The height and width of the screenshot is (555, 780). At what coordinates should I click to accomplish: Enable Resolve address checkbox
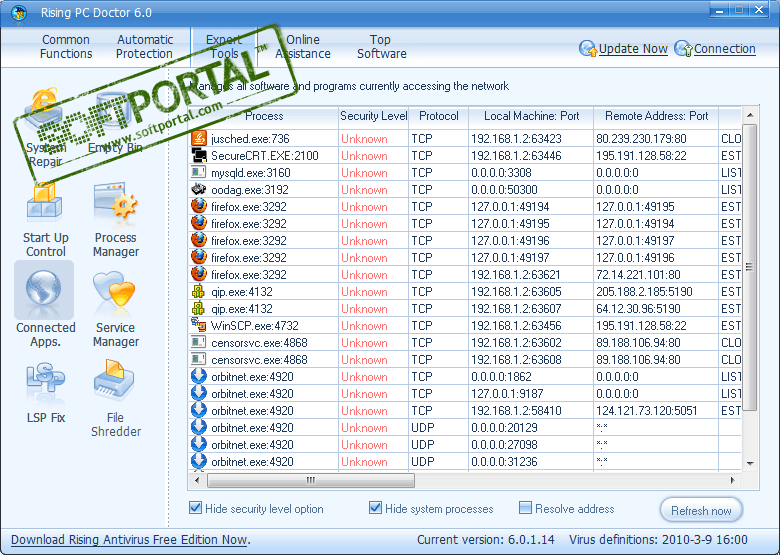coord(525,508)
